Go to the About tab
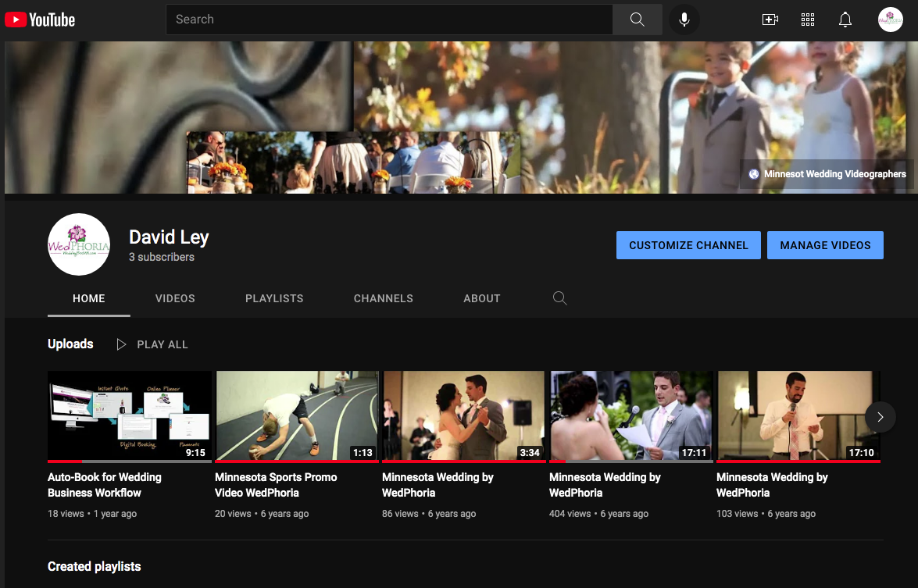The width and height of the screenshot is (918, 588). click(x=481, y=298)
